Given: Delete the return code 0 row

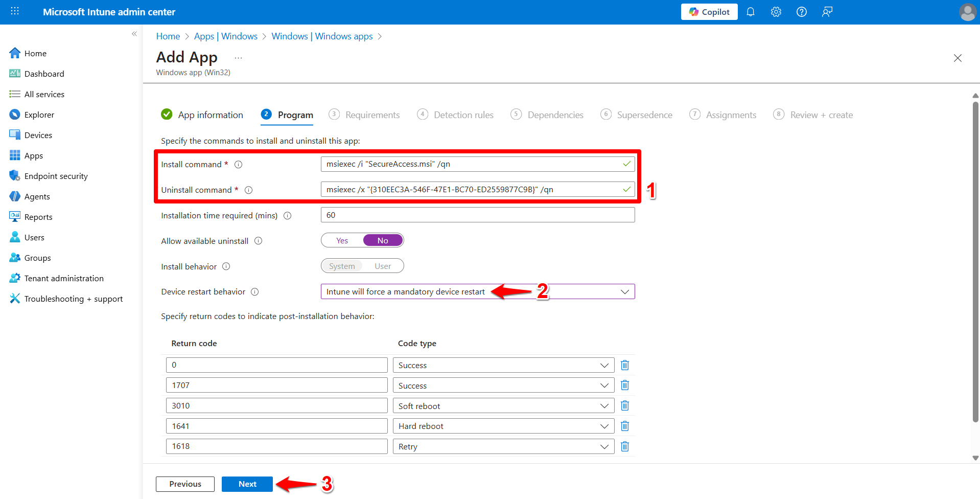Looking at the screenshot, I should pos(624,365).
